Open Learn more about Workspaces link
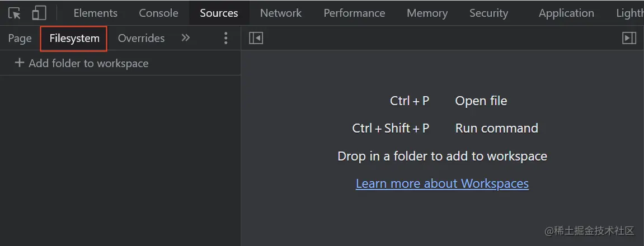Image resolution: width=644 pixels, height=246 pixels. coord(442,183)
